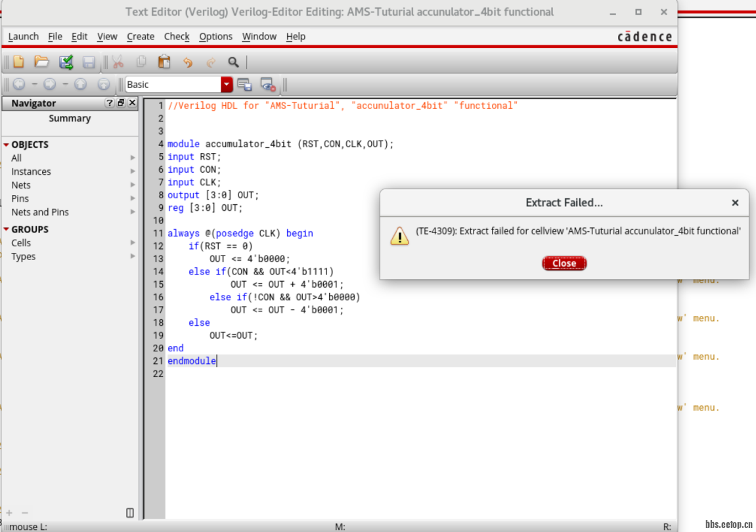Click the Paste clipboard icon
The image size is (756, 532).
164,62
